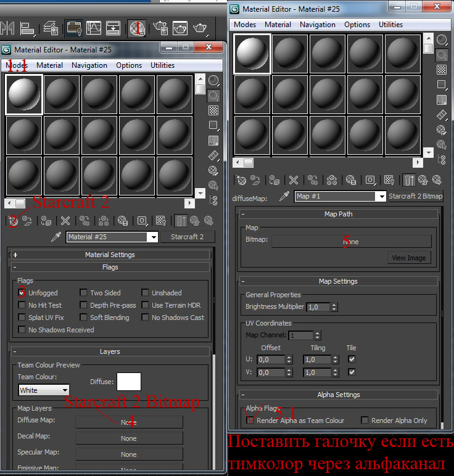Collapse the Flags rollout
Viewport: 454px width, 476px height.
pos(110,267)
